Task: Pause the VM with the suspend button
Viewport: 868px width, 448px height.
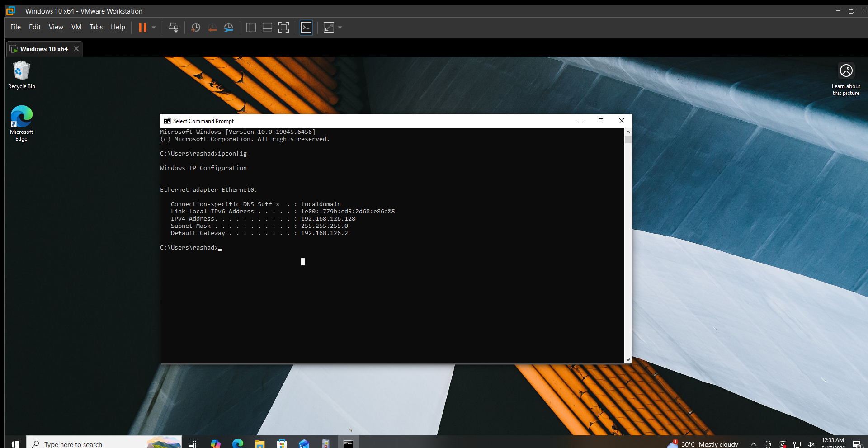Action: click(x=142, y=28)
